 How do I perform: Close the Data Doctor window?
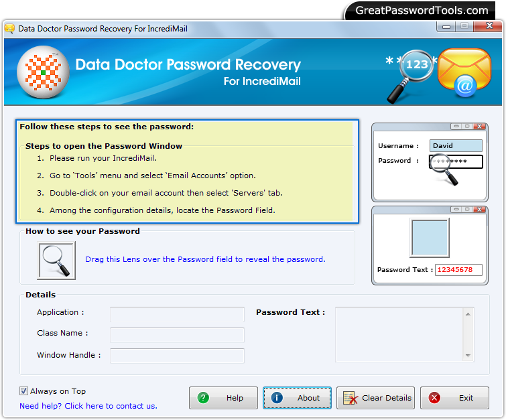489,26
